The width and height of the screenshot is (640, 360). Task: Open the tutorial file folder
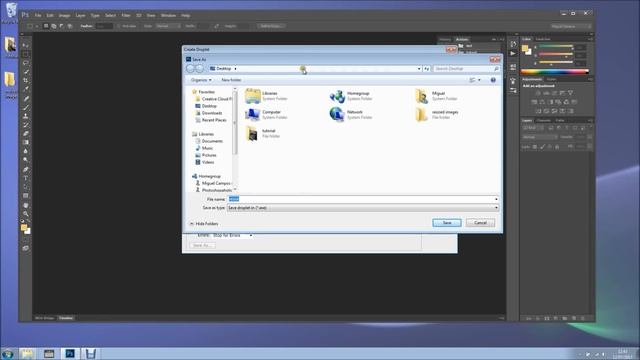point(263,133)
